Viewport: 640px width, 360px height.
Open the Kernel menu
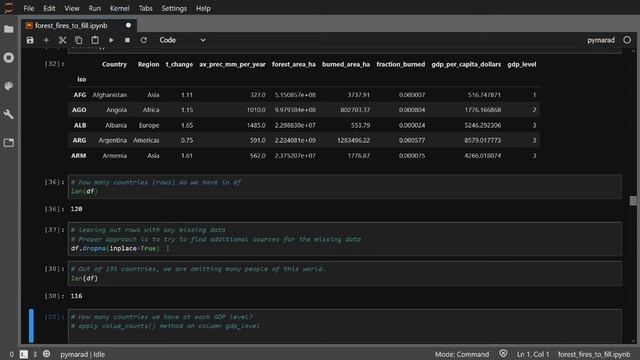tap(119, 8)
